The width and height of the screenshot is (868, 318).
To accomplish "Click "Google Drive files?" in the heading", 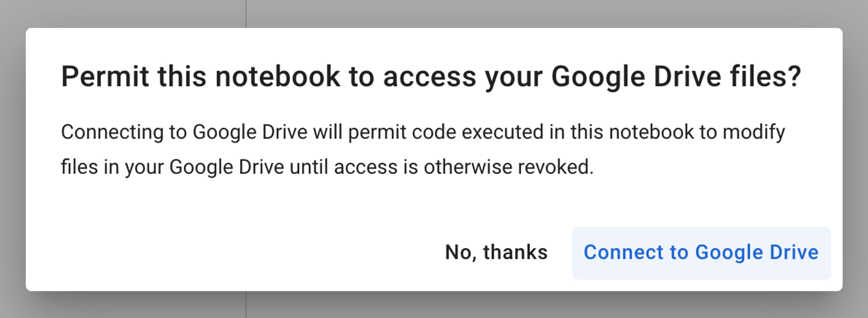I will [676, 77].
